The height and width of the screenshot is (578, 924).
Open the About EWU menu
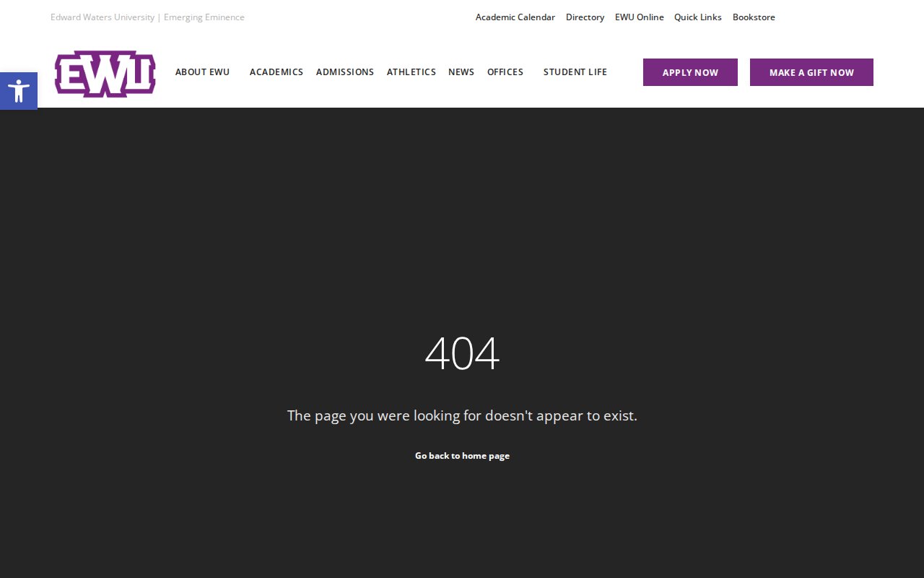[x=202, y=72]
